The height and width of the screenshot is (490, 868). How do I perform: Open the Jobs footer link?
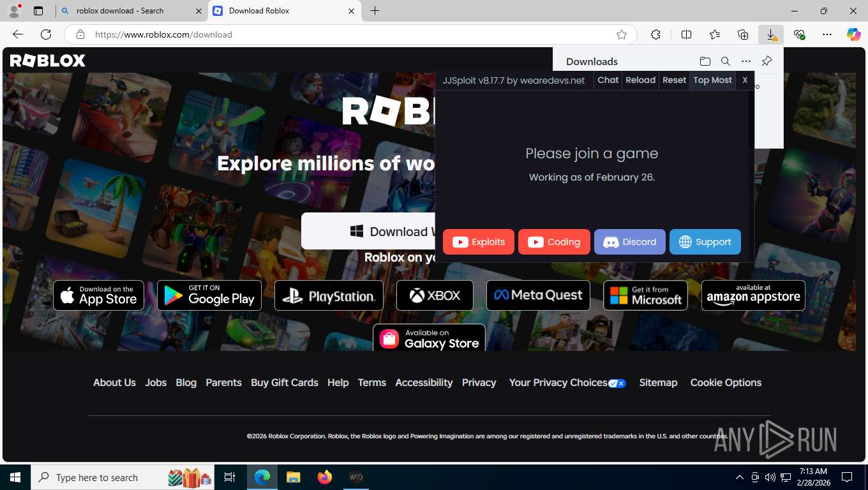(156, 382)
